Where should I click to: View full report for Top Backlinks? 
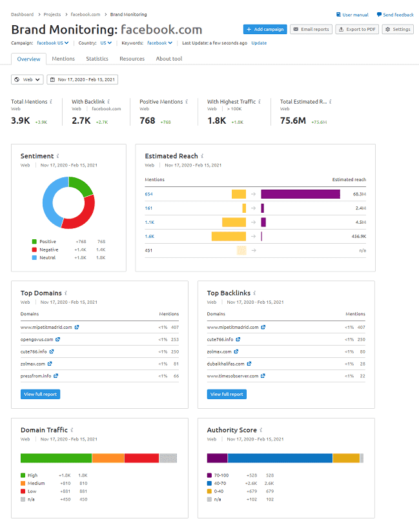click(227, 394)
